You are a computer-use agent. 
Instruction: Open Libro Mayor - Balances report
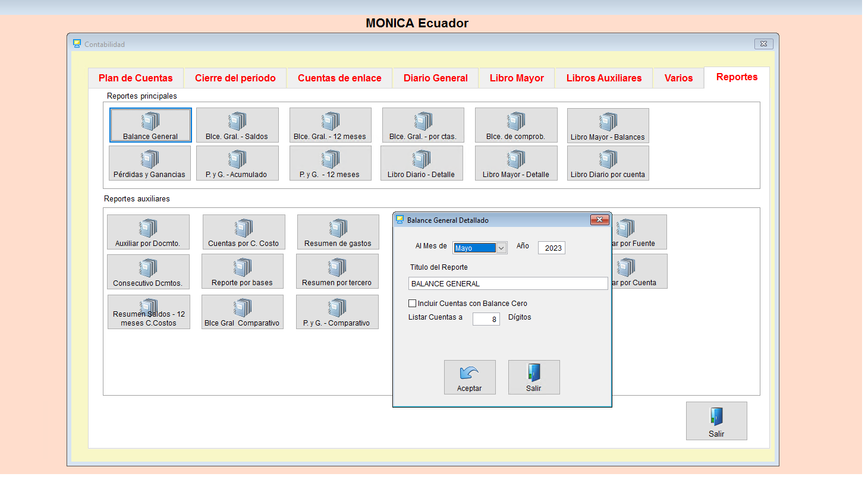point(608,125)
